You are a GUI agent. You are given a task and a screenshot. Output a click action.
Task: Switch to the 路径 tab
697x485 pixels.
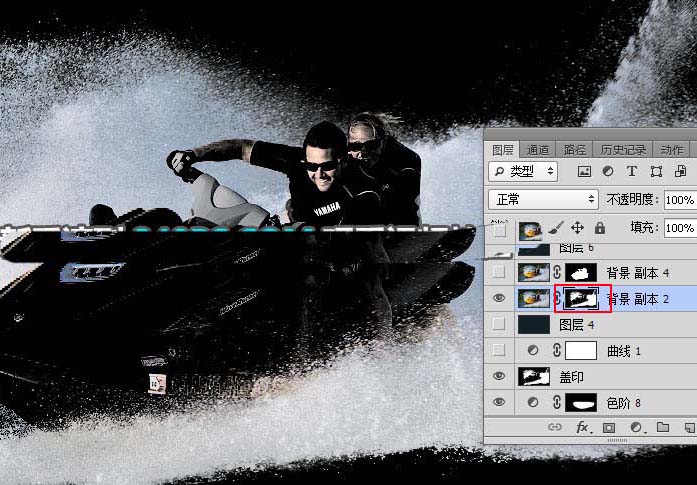click(x=575, y=150)
